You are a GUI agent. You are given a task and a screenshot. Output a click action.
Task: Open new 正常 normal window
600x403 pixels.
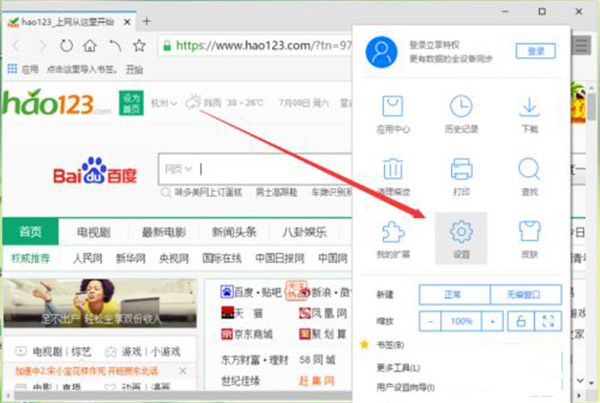[x=455, y=295]
